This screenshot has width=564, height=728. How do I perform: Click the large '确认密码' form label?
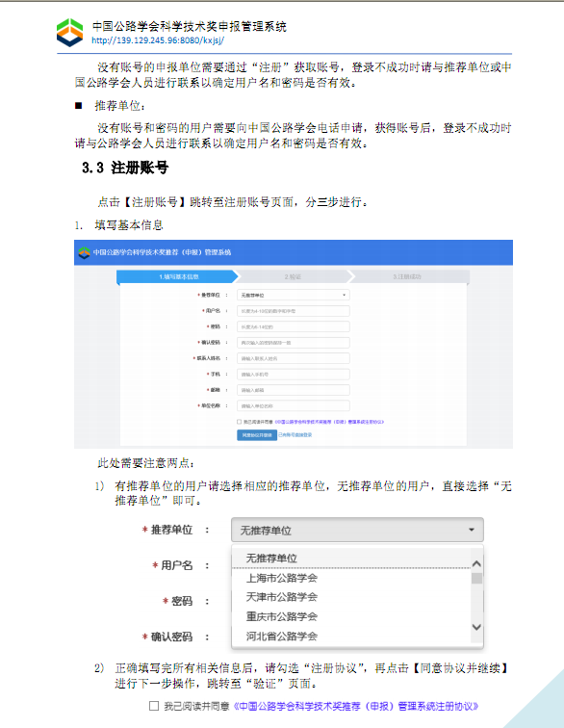(171, 637)
